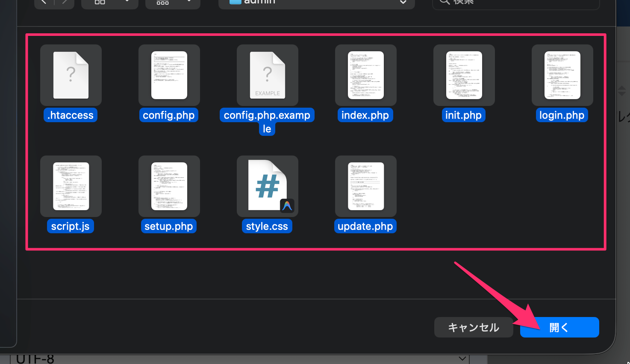Viewport: 630px width, 364px height.
Task: Click the 検索 search field
Action: click(516, 2)
